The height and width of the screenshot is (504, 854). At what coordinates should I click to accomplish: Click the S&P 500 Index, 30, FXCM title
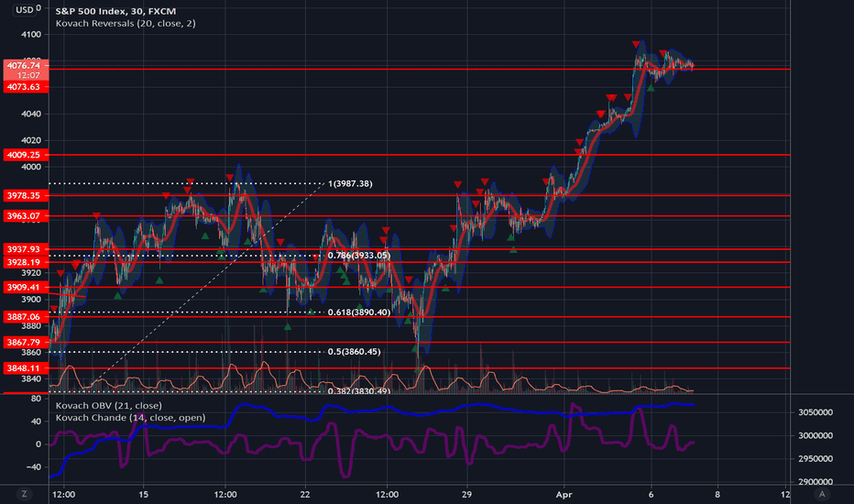pos(115,11)
